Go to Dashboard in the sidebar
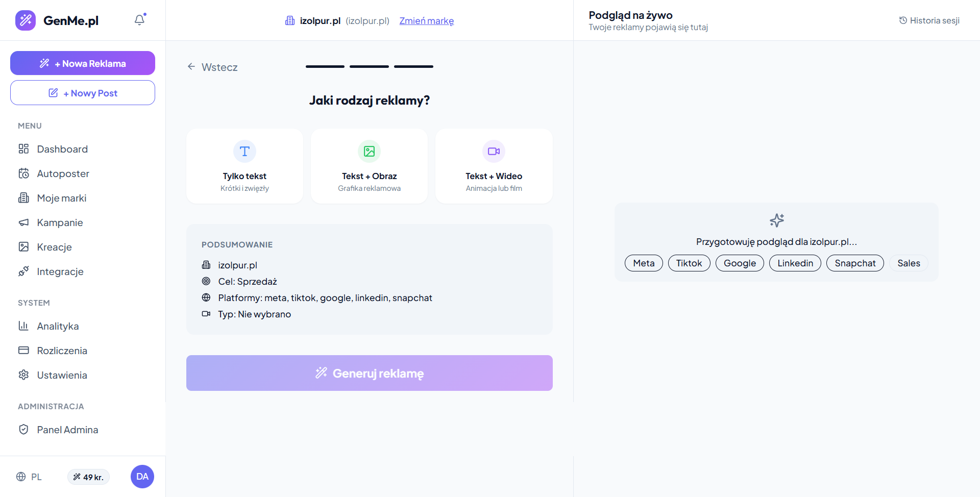980x497 pixels. (62, 149)
